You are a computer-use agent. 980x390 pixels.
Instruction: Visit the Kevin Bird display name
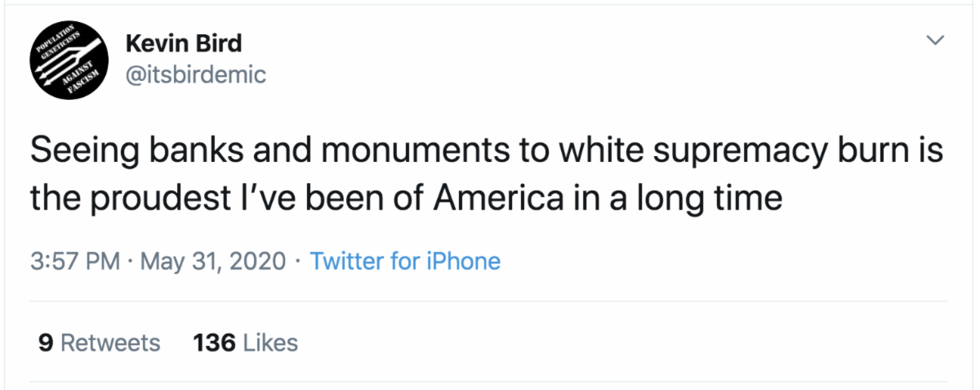pos(185,43)
